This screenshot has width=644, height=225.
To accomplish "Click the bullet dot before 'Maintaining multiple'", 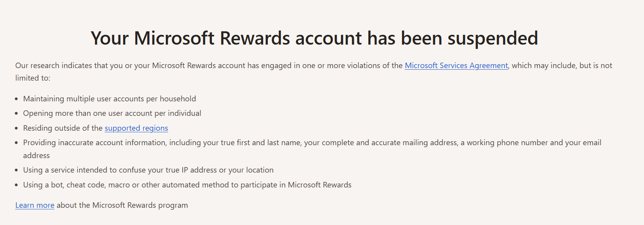I will coord(16,99).
